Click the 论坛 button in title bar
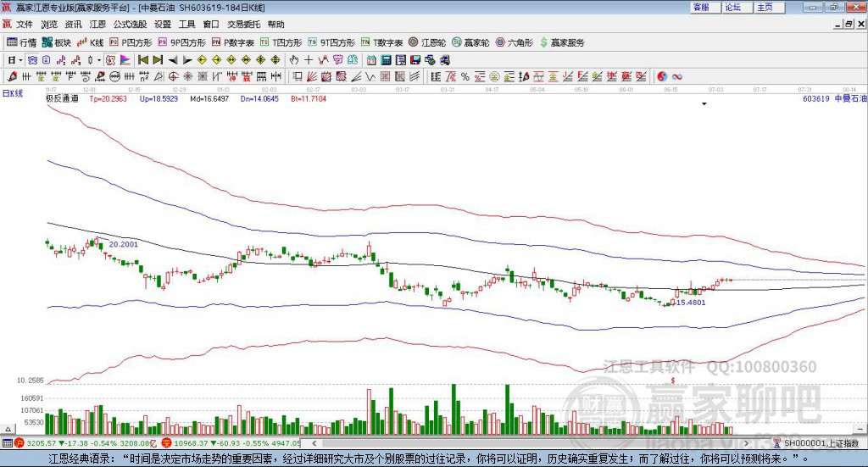 [737, 7]
